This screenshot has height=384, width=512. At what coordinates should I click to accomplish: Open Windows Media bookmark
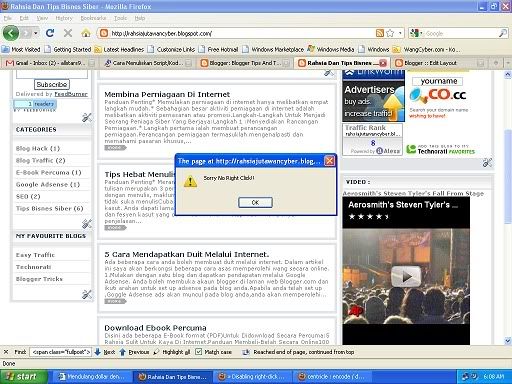point(331,49)
